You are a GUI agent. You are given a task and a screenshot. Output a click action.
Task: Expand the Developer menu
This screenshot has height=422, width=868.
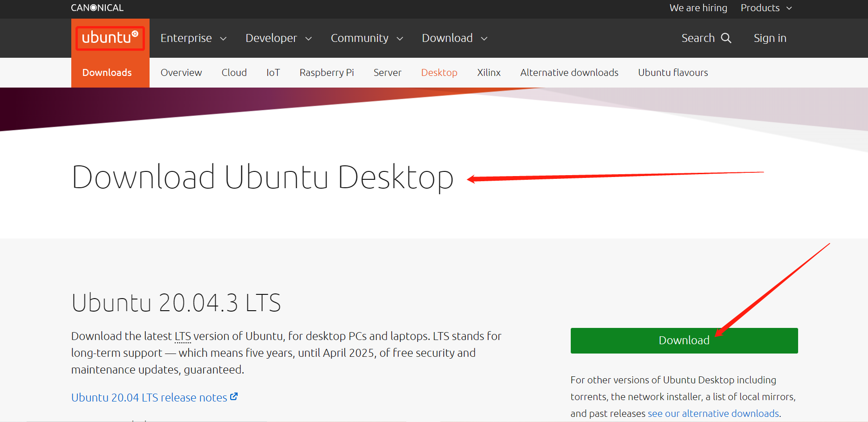(x=279, y=38)
